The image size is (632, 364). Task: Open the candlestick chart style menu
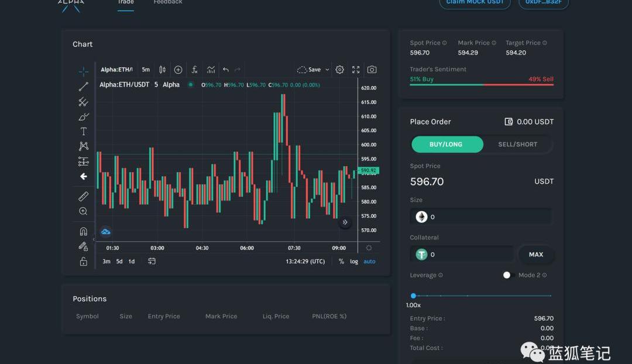tap(162, 70)
